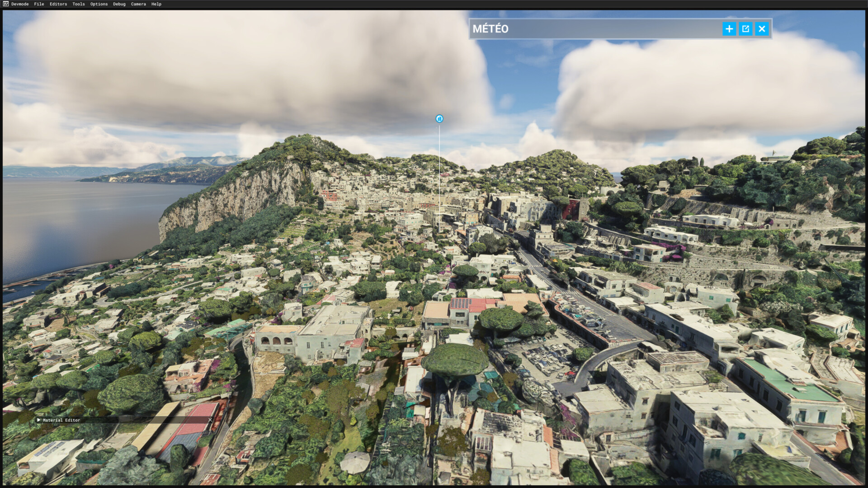Click the plus icon in MÉTÉO panel
This screenshot has height=488, width=868.
tap(729, 29)
